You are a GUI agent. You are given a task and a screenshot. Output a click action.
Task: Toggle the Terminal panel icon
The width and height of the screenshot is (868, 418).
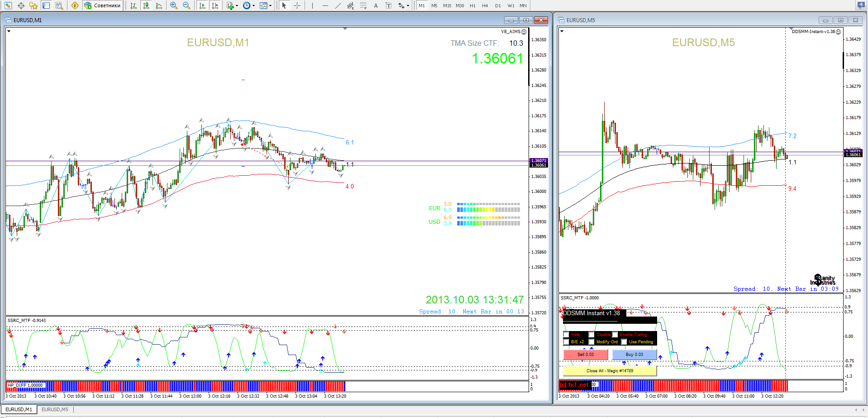click(46, 5)
